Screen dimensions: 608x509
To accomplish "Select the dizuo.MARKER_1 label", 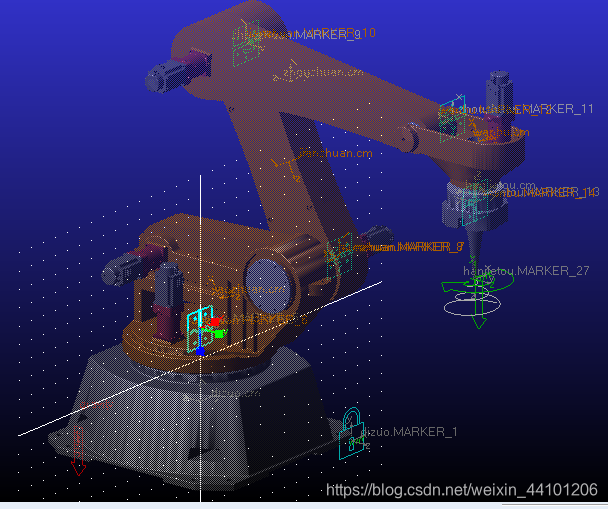I will [x=410, y=432].
